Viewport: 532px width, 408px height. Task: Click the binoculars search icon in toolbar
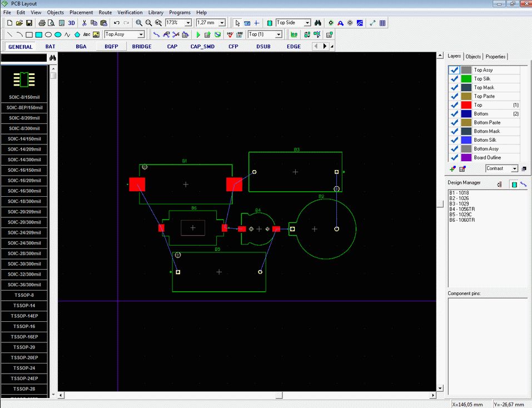tap(318, 23)
